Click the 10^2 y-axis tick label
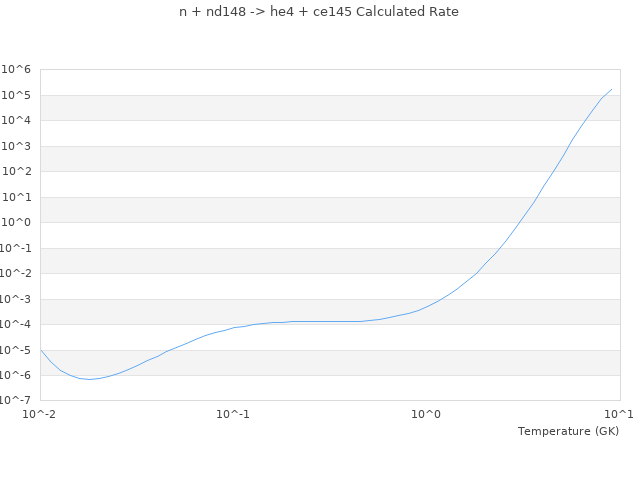 (x=16, y=172)
